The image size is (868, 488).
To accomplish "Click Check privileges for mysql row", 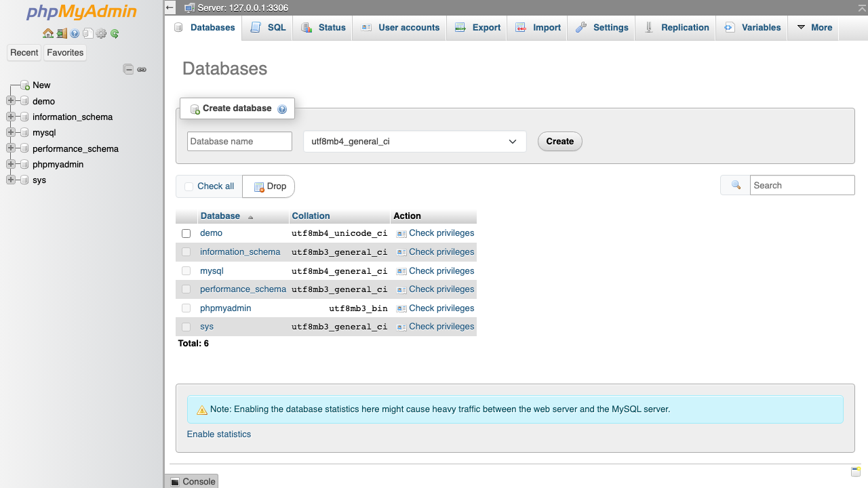I will click(x=435, y=271).
